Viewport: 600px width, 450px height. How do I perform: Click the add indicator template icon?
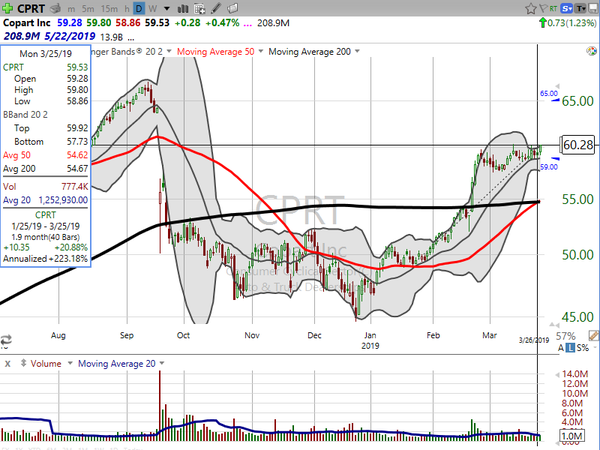(x=199, y=8)
